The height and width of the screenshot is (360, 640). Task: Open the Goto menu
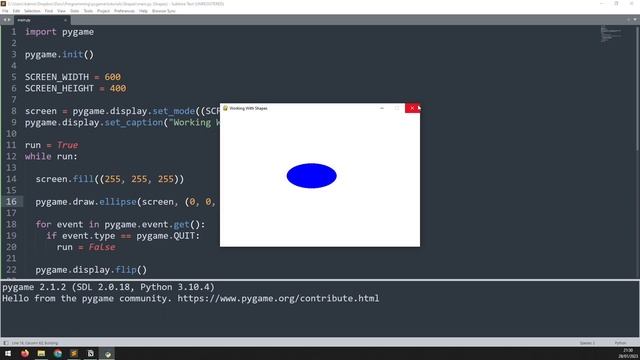tap(74, 11)
